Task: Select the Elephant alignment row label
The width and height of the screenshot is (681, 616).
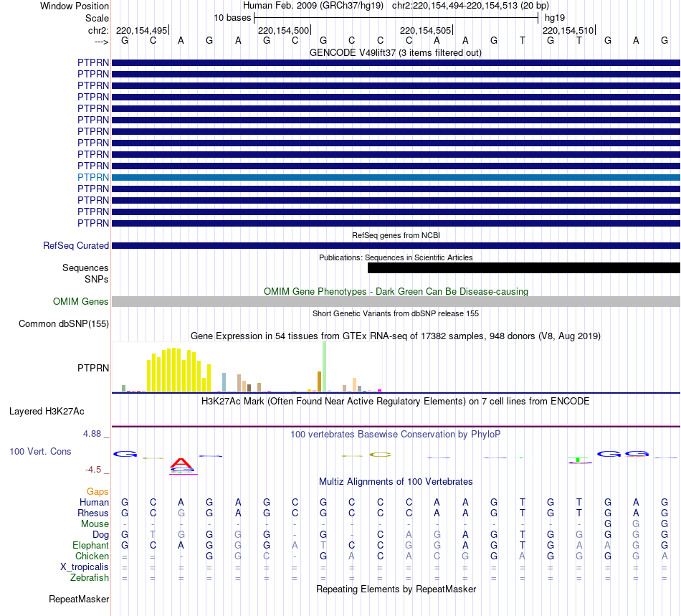Action: (90, 545)
